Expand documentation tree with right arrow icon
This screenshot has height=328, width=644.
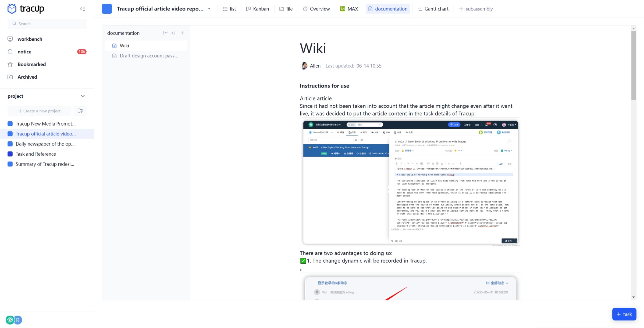click(x=173, y=33)
